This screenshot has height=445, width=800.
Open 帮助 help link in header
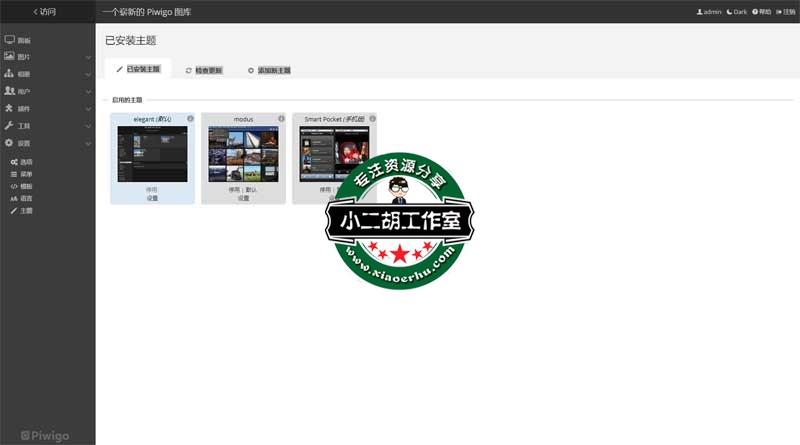point(761,12)
